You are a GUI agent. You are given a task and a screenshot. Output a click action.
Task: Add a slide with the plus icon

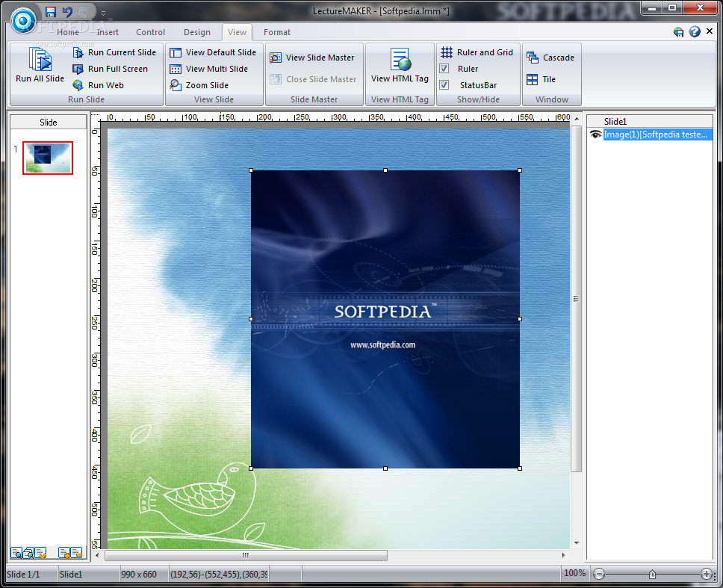(64, 552)
